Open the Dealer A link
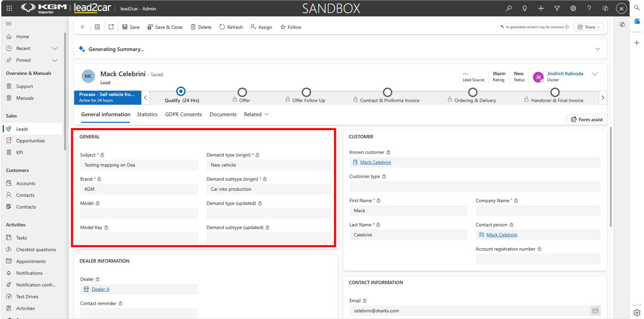Screen dimensions: 644x319 point(100,289)
